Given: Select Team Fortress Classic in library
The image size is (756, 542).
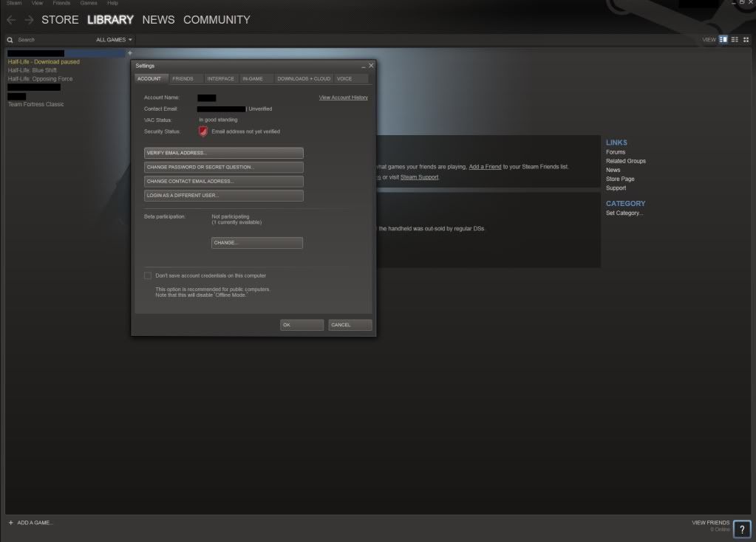Looking at the screenshot, I should (35, 104).
